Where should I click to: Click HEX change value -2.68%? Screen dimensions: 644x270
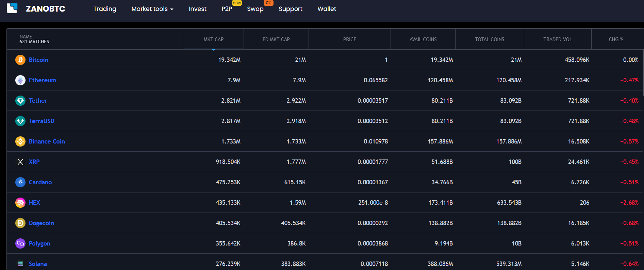pyautogui.click(x=629, y=203)
